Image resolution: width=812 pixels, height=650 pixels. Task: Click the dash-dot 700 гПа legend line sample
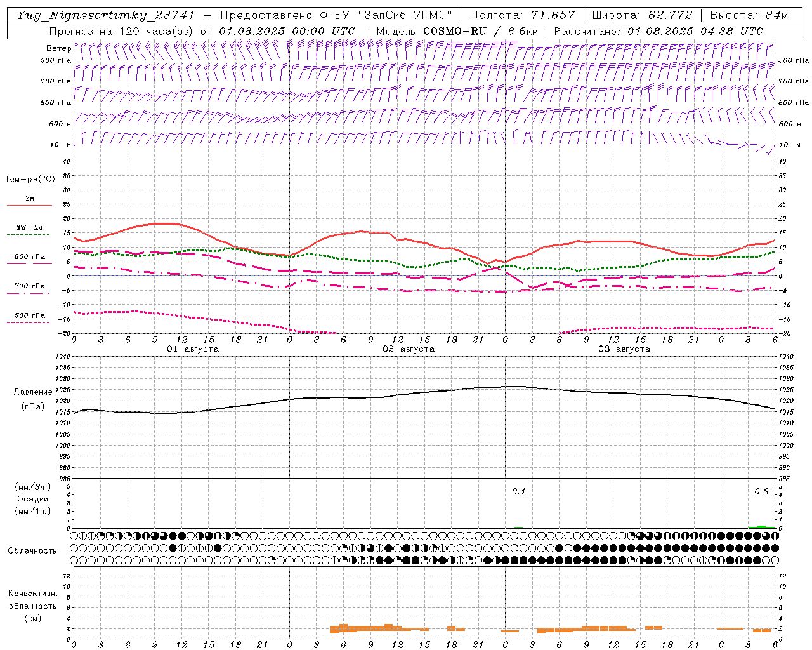point(28,294)
